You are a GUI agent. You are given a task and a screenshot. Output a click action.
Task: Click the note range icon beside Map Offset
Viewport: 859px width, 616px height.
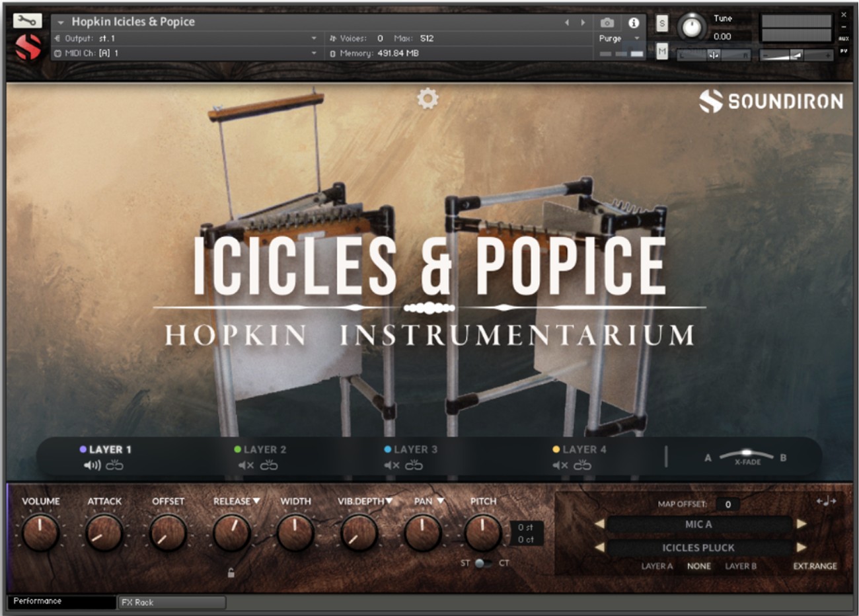(826, 501)
